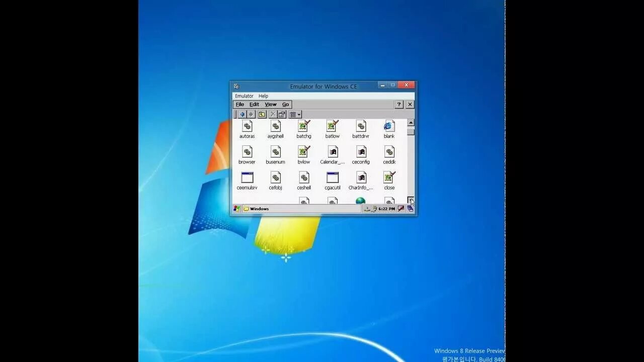The height and width of the screenshot is (362, 644).
Task: Click the Forward arrow toolbar button
Action: [x=251, y=115]
